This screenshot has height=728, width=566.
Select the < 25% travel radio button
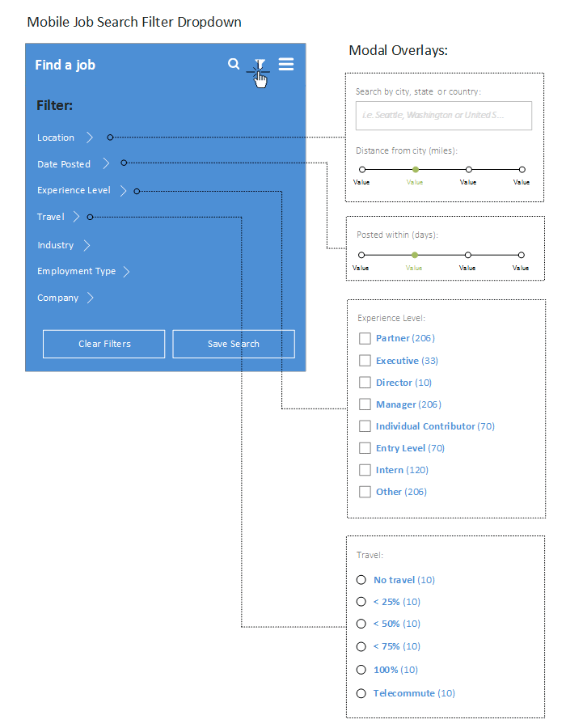[361, 602]
